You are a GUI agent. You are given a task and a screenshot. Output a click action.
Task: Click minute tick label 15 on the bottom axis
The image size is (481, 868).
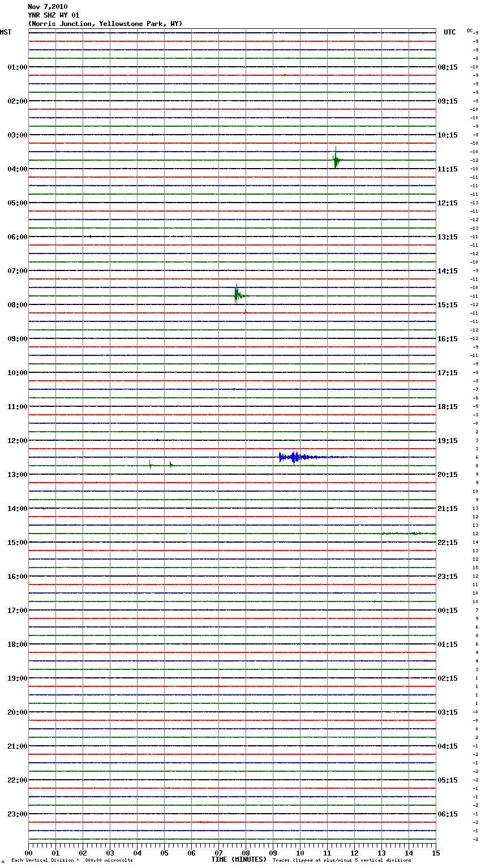point(436,853)
